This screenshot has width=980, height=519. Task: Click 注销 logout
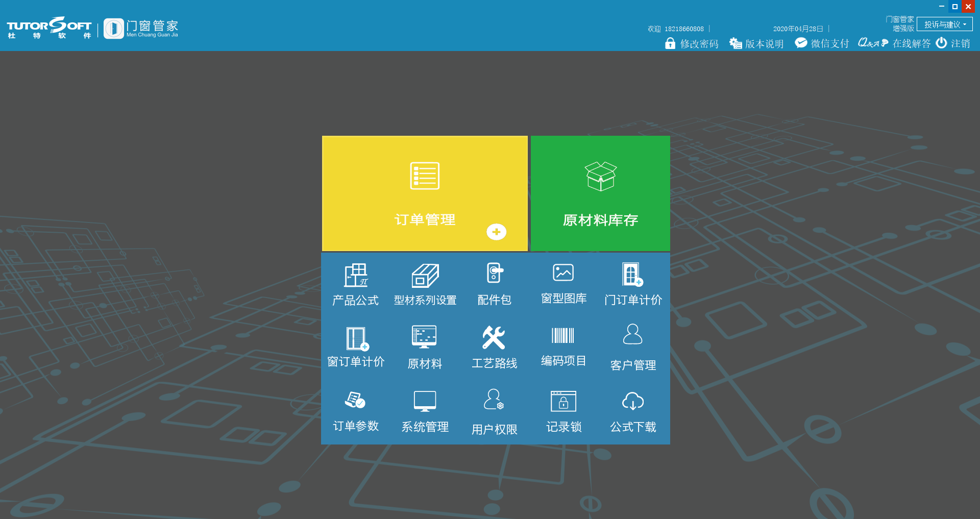[953, 43]
